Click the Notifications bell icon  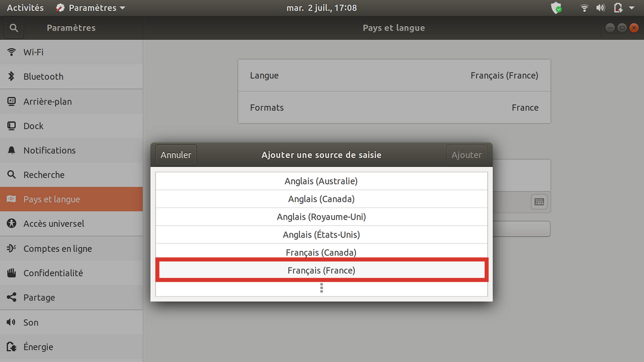[x=11, y=151]
